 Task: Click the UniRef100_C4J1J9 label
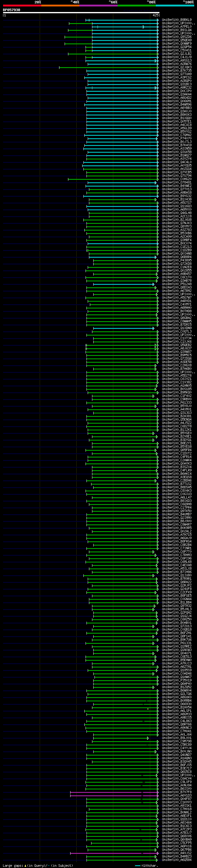point(176,57)
